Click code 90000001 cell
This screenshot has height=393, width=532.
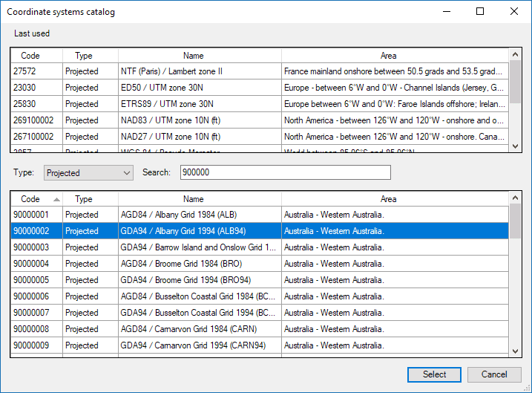point(36,215)
